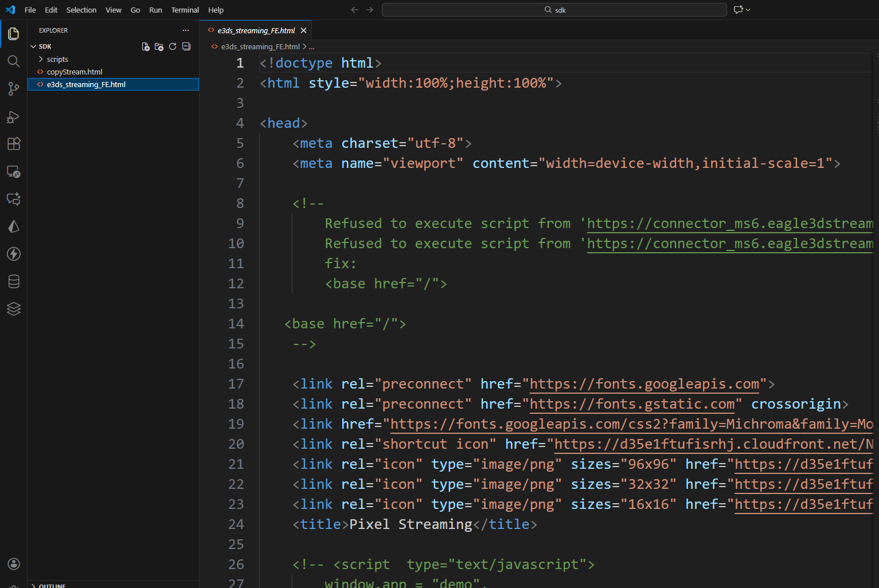
Task: Open the Extensions view
Action: tap(13, 144)
